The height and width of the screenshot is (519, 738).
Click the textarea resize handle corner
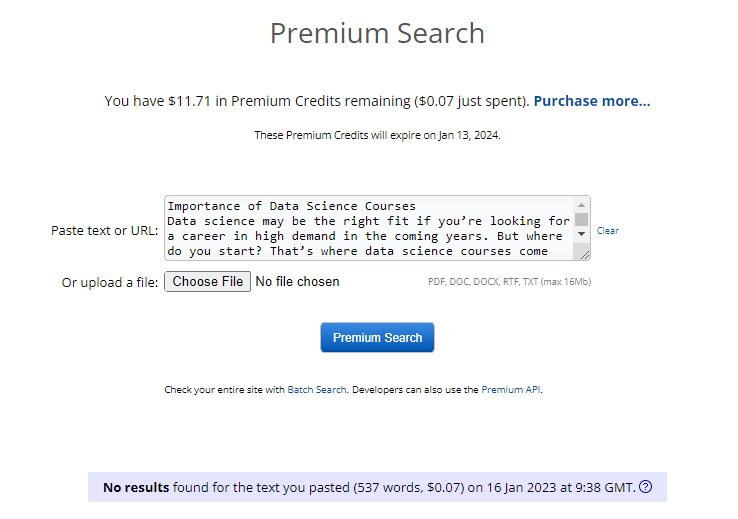[x=584, y=253]
